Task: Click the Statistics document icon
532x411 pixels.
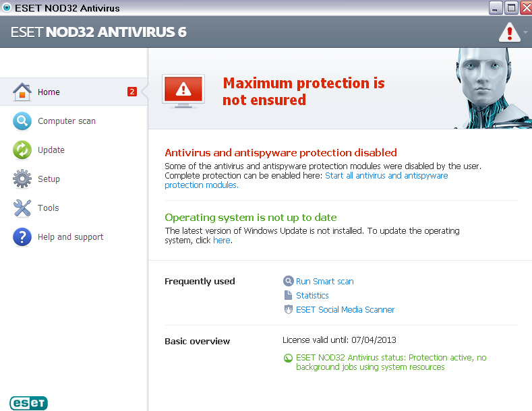Action: pos(288,295)
